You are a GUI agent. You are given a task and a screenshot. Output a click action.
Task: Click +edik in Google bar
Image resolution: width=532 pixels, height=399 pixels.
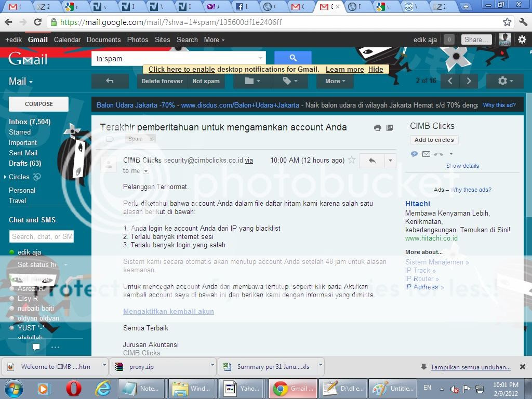click(x=14, y=39)
